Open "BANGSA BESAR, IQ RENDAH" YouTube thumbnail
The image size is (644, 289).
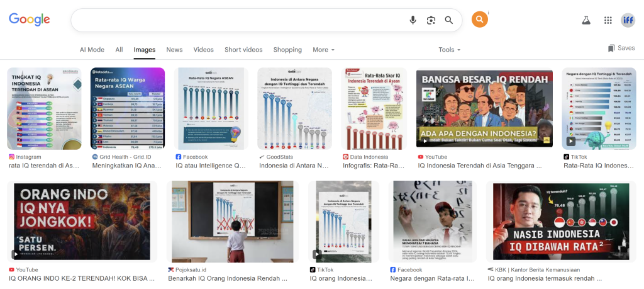[484, 108]
